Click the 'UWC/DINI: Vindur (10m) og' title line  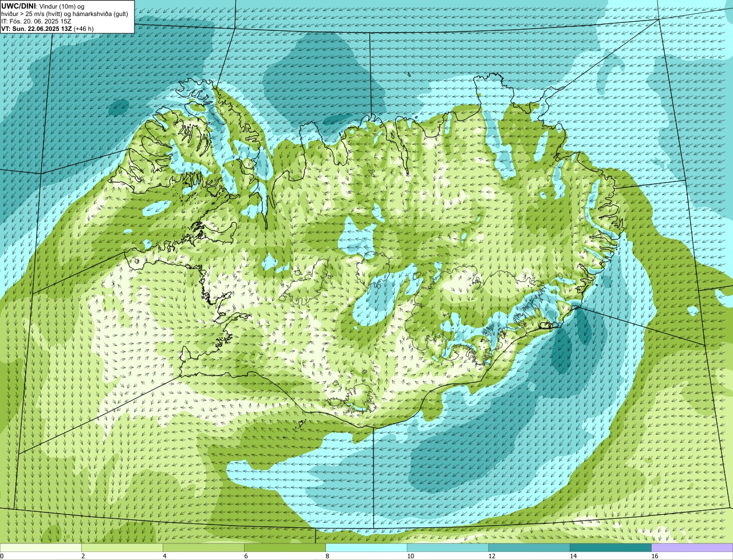(42, 6)
